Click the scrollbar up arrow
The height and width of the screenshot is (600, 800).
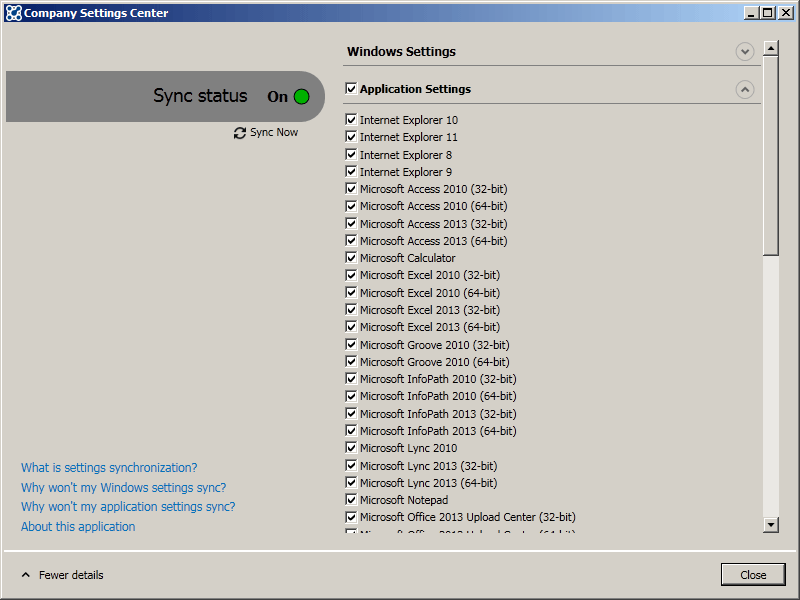coord(771,48)
